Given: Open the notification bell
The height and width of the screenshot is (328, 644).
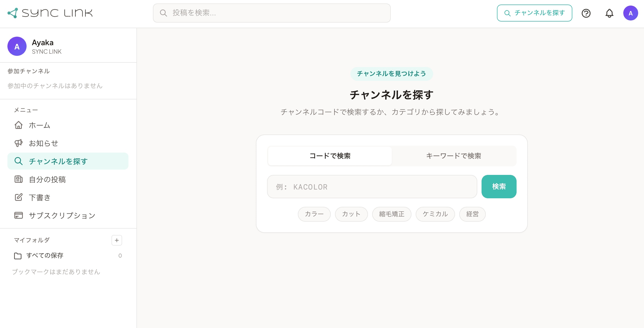Looking at the screenshot, I should pos(609,13).
